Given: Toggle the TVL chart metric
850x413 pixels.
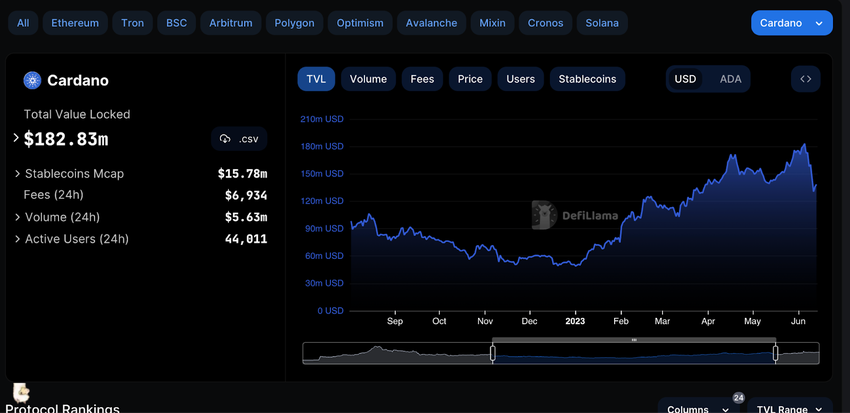Looking at the screenshot, I should pos(316,79).
